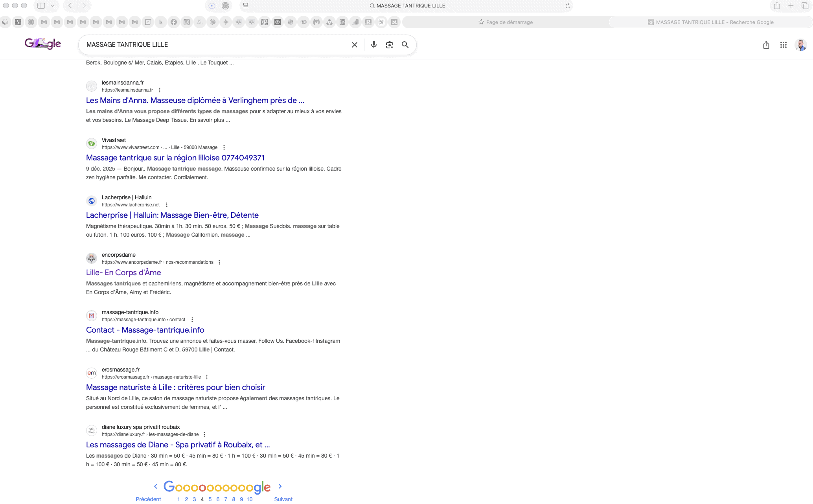Open the Claude asterisk pinned tab
The image size is (813, 504).
(213, 22)
